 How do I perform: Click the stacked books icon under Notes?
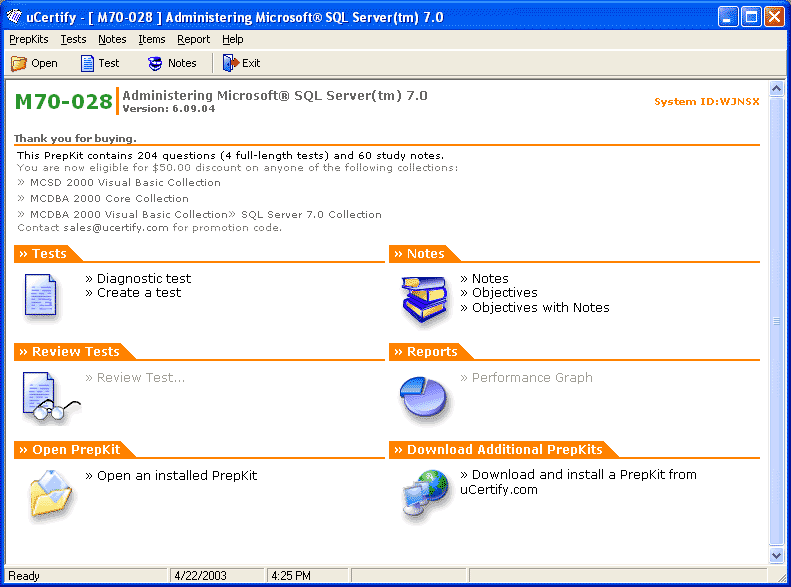(424, 300)
